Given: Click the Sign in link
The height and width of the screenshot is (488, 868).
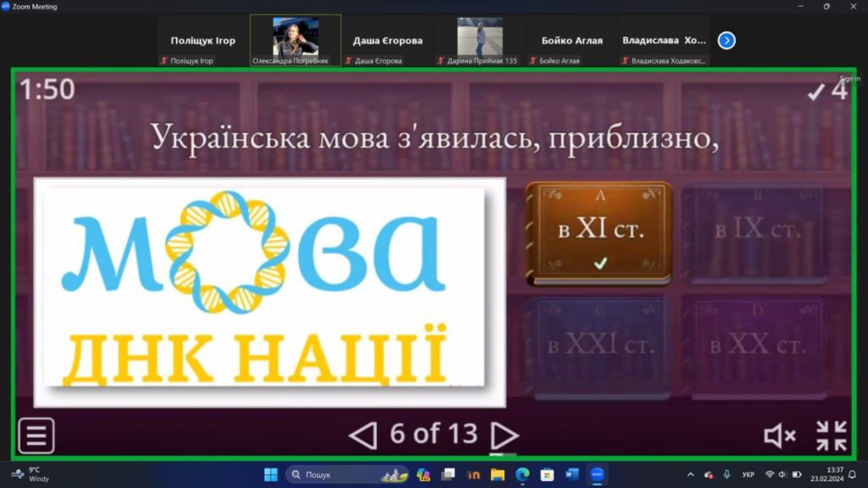Looking at the screenshot, I should [x=849, y=79].
